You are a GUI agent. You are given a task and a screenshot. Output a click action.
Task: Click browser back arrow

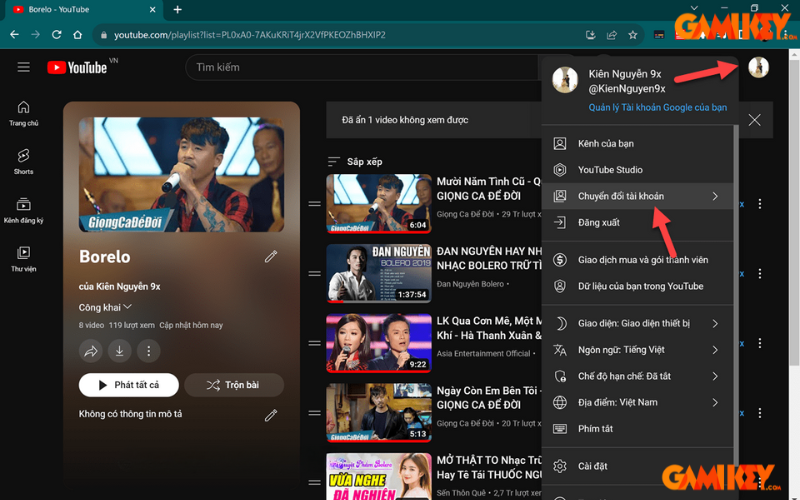point(14,35)
